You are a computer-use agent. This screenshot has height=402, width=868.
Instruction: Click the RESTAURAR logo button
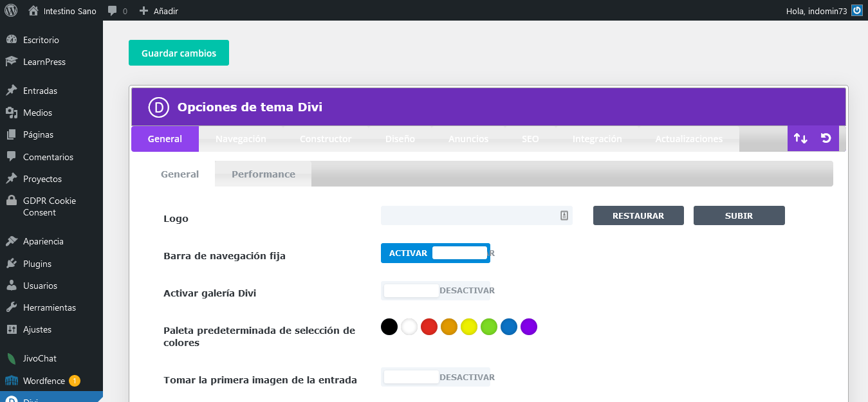click(638, 215)
